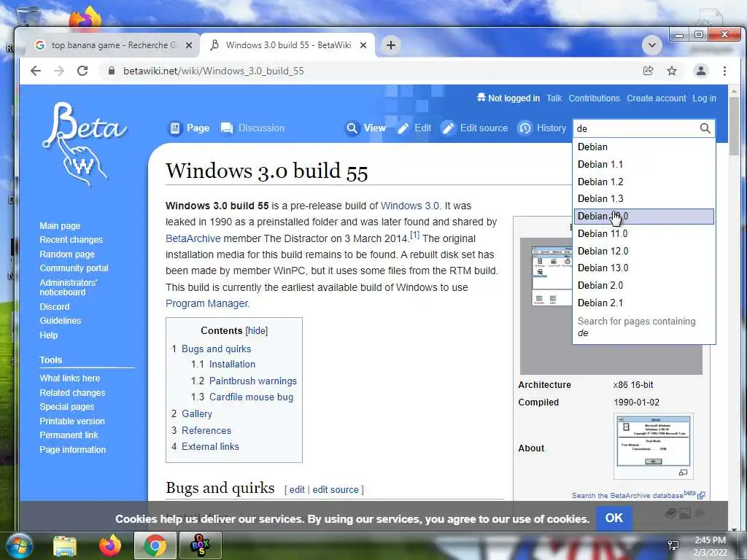The image size is (747, 560).
Task: Open DOSBox from the taskbar
Action: click(x=200, y=545)
